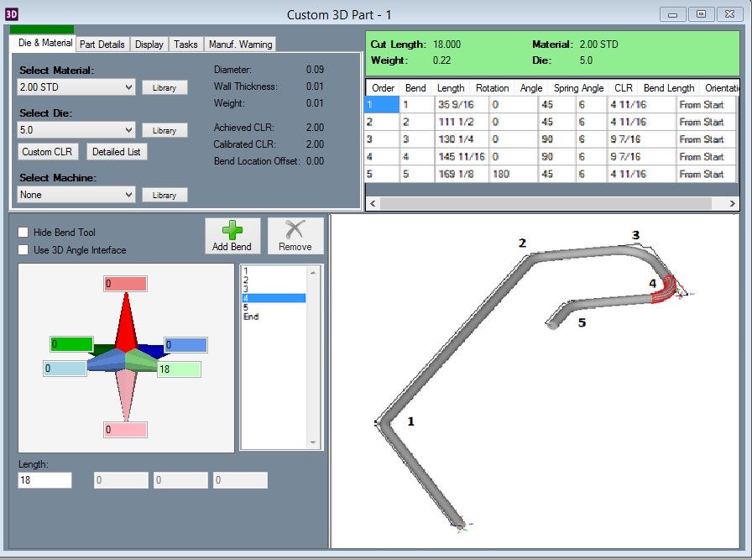Click the green plus Add Bend icon

tap(232, 230)
